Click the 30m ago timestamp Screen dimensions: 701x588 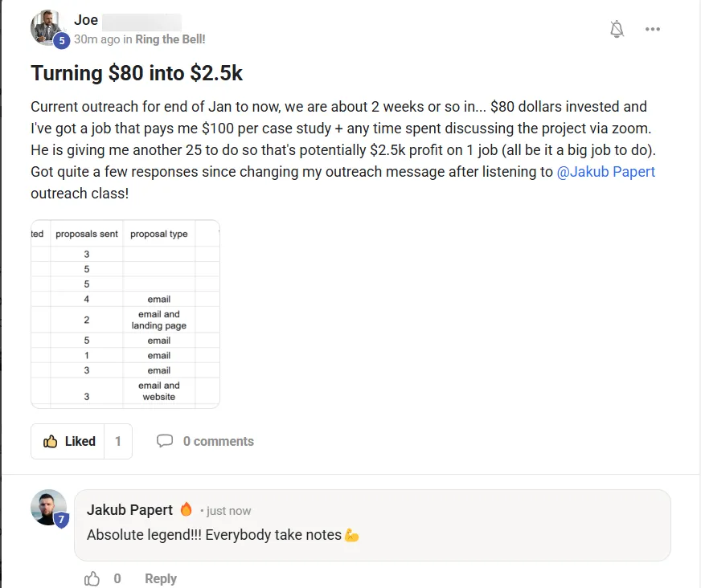(x=96, y=39)
